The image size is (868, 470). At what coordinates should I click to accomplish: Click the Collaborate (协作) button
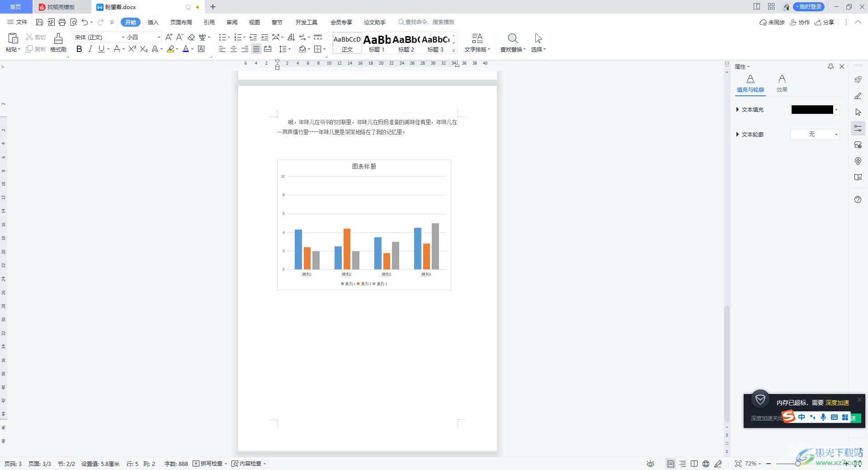pyautogui.click(x=800, y=22)
